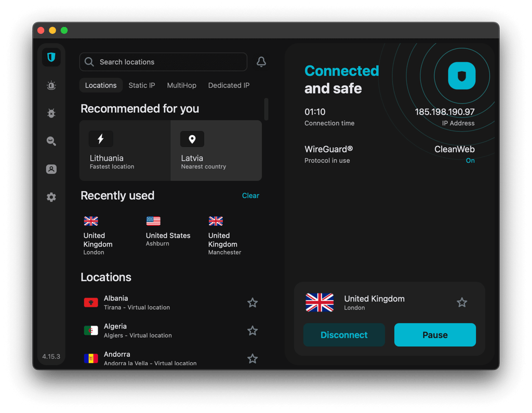This screenshot has width=532, height=413.
Task: Click the US flag for Ashburn
Action: (x=153, y=221)
